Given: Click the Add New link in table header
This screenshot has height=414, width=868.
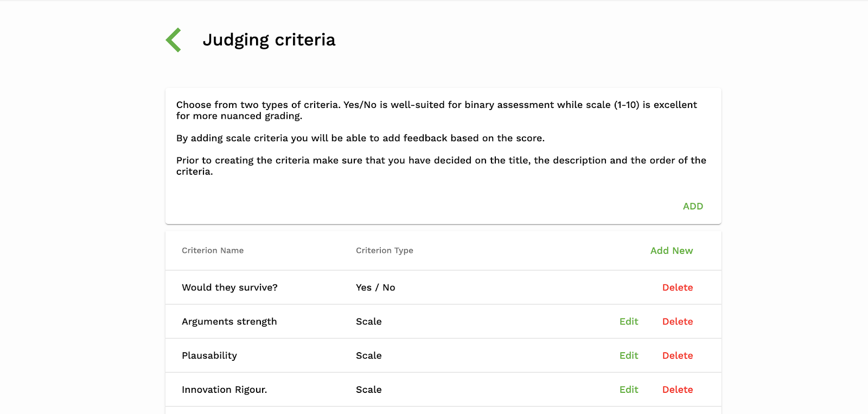Looking at the screenshot, I should coord(671,251).
